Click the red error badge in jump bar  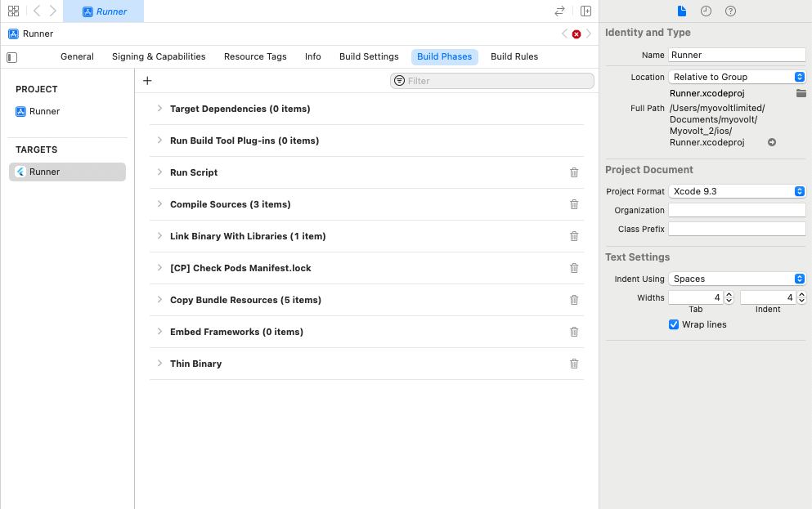pyautogui.click(x=576, y=33)
